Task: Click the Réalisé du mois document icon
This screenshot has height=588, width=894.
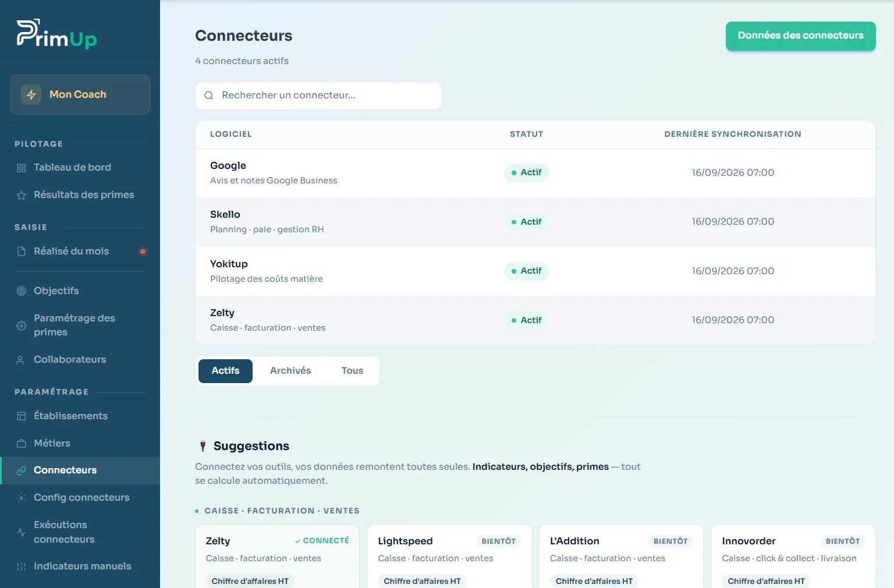Action: click(x=22, y=252)
